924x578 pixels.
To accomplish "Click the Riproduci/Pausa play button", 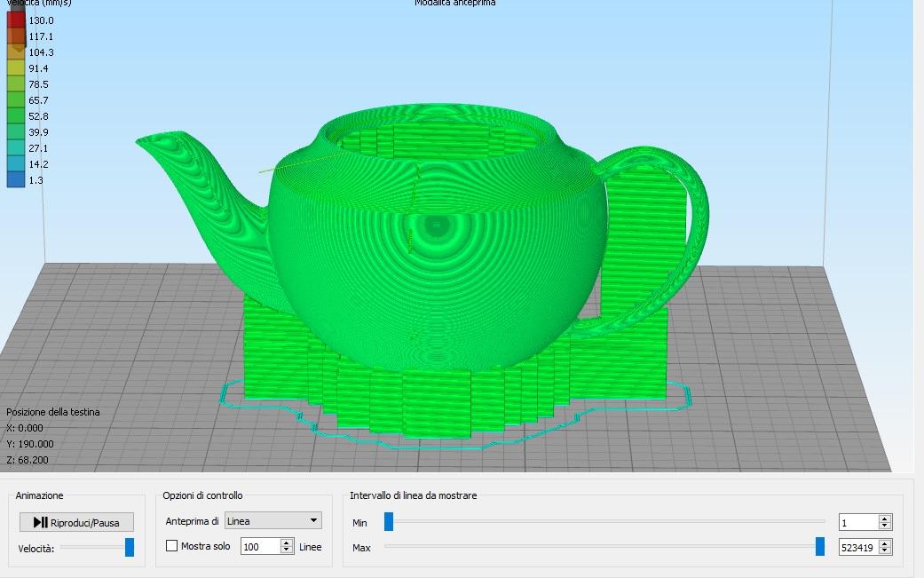I will point(76,522).
